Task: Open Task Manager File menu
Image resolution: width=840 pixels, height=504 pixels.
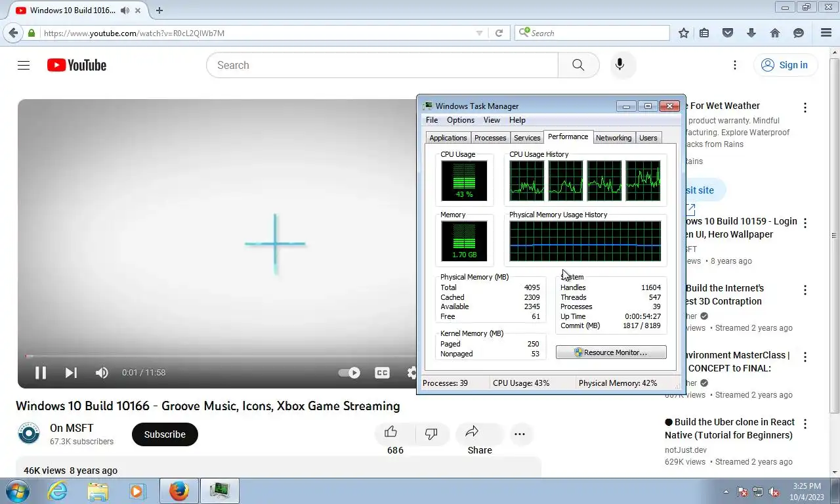Action: point(432,120)
